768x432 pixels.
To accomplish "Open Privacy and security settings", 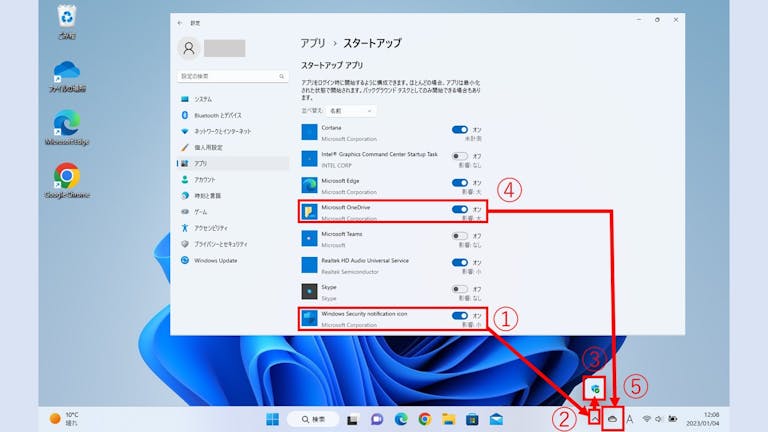I will pos(233,244).
